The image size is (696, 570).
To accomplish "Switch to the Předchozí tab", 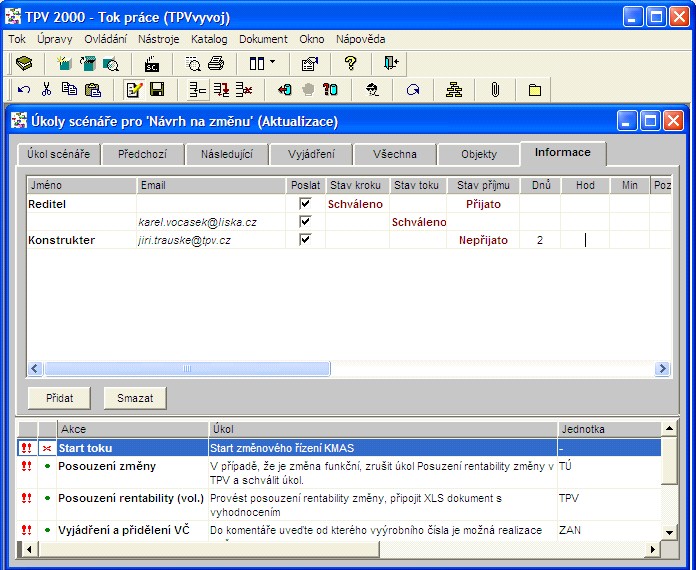I will (142, 154).
